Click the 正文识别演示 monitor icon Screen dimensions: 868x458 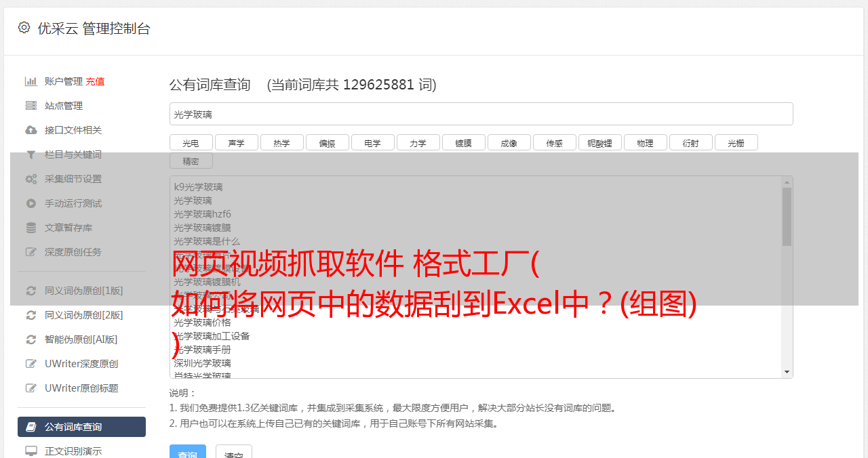pos(31,451)
